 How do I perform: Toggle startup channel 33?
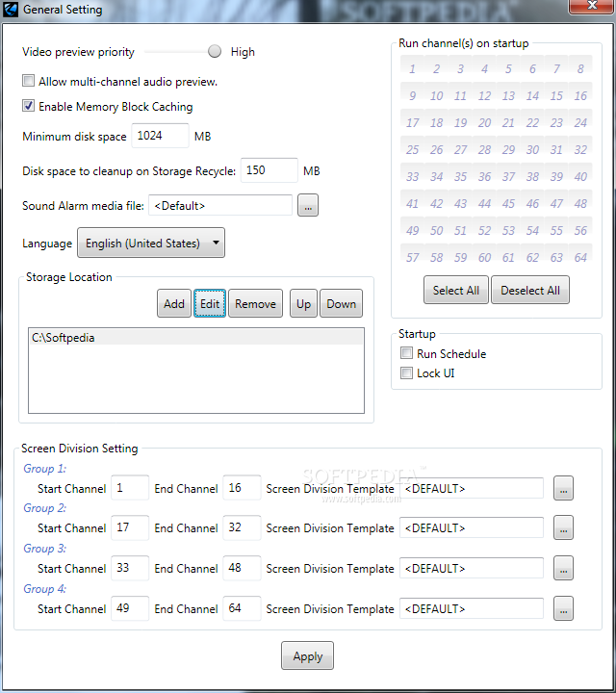(x=412, y=176)
